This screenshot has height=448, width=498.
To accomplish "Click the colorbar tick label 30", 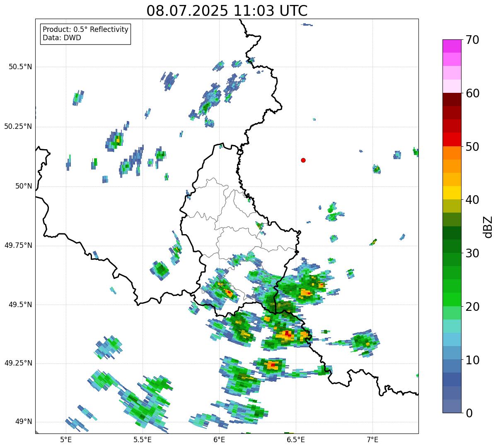I will [472, 253].
